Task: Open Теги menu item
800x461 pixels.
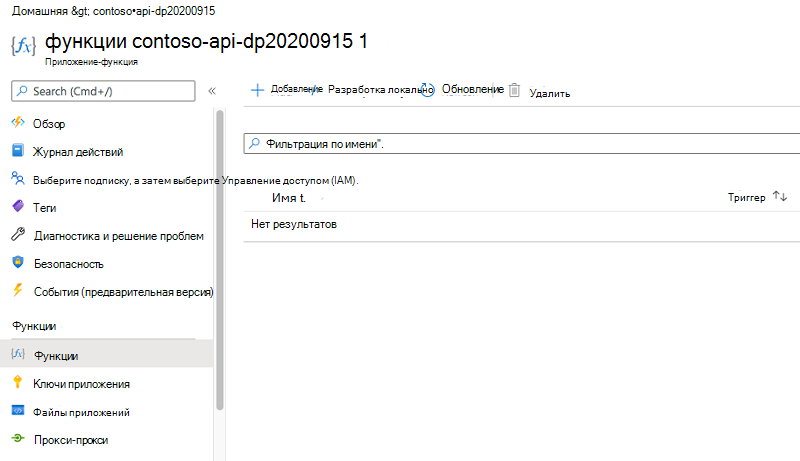Action: click(x=44, y=208)
